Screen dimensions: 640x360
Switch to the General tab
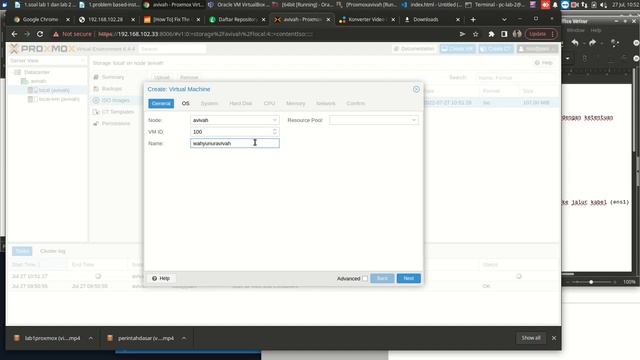161,104
